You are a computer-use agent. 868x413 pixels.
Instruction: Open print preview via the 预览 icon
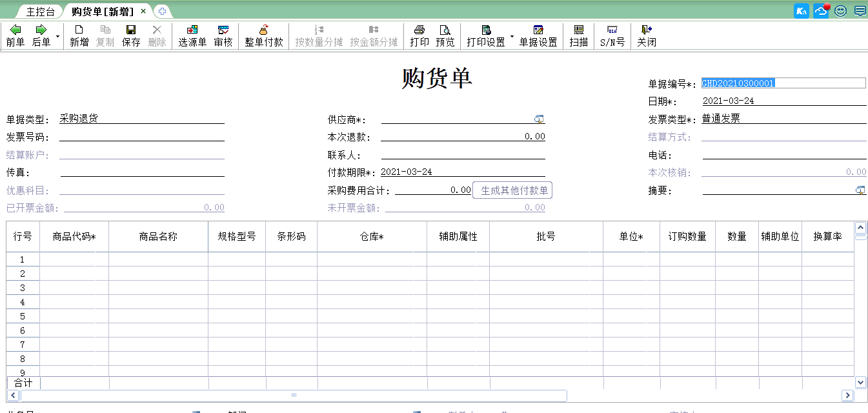click(445, 36)
